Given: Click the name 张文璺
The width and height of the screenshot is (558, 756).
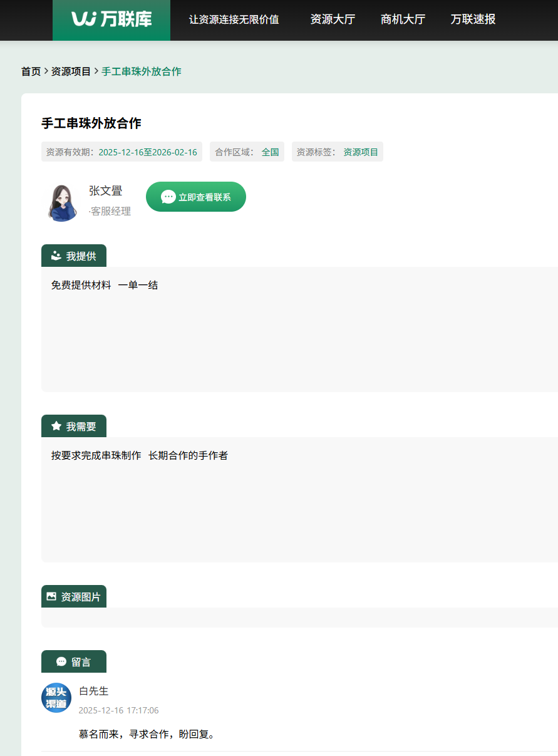Looking at the screenshot, I should (105, 190).
